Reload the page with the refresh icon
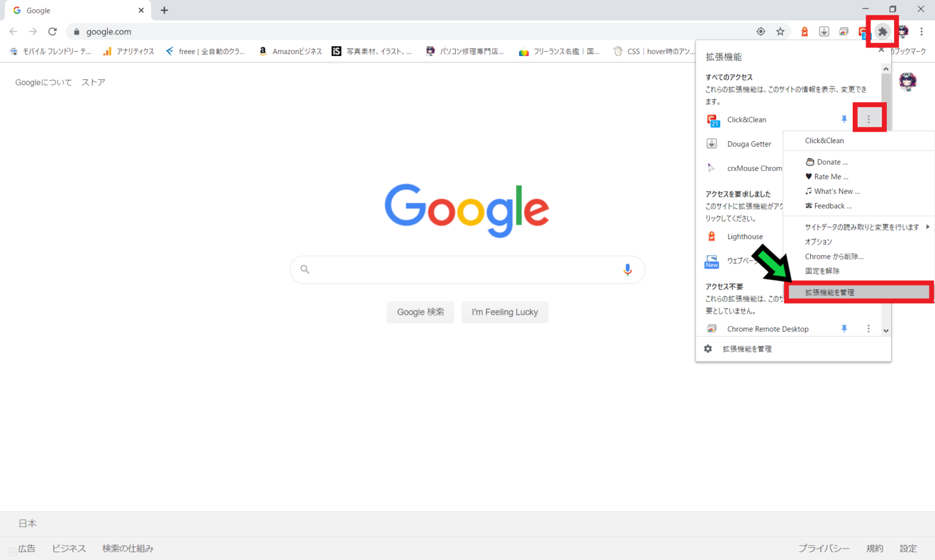The image size is (935, 560). pos(52,32)
